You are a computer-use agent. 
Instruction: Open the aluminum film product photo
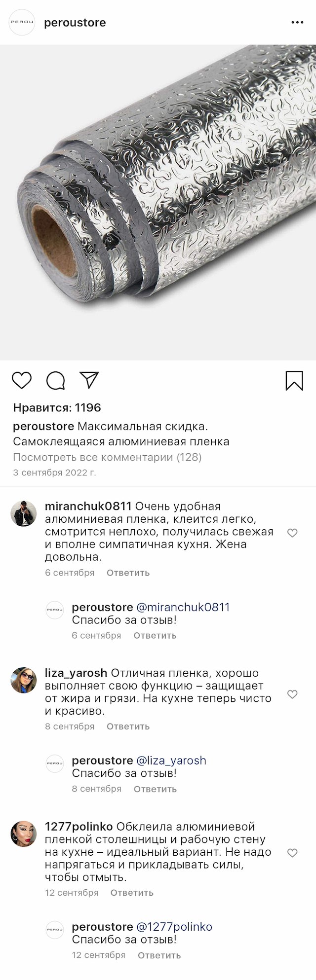pyautogui.click(x=158, y=202)
